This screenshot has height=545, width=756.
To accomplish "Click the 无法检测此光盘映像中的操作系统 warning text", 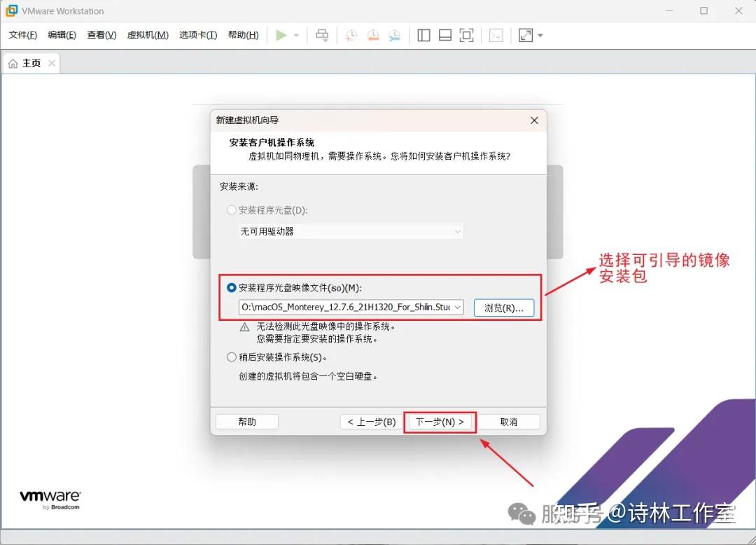I will (326, 326).
